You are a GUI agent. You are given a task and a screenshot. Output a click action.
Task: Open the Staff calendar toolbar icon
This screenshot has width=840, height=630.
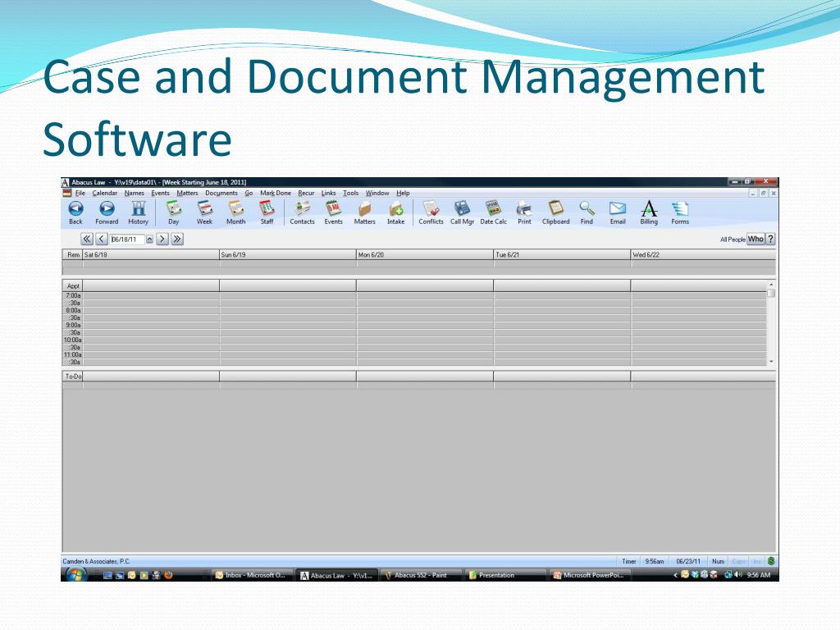267,208
